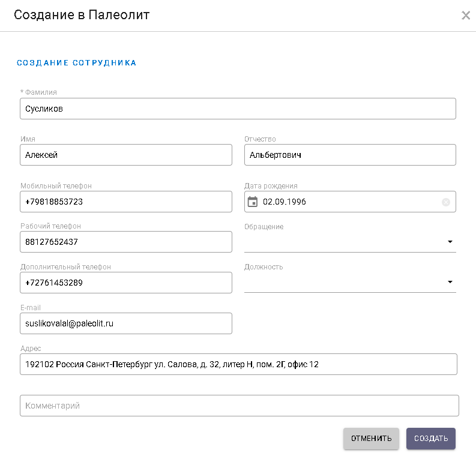Click the Отменить button
Screen dimensions: 476x468
click(371, 438)
